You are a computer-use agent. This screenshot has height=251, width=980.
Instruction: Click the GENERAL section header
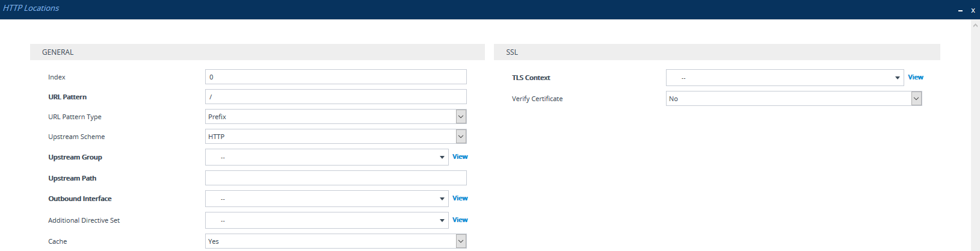coord(58,52)
